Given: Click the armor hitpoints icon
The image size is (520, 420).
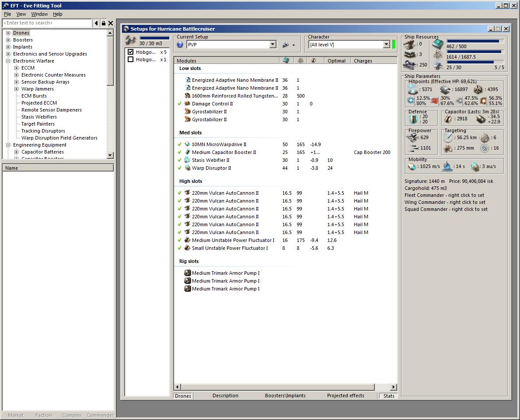Looking at the screenshot, I should [445, 89].
